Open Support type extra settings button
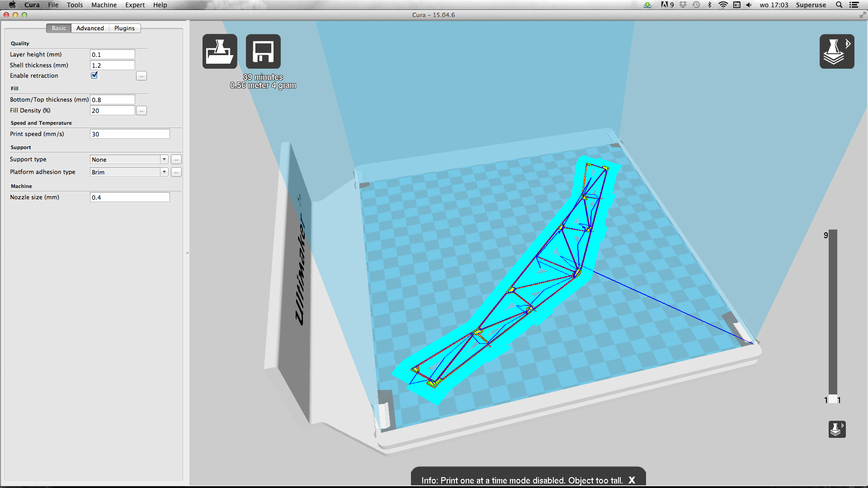 176,160
